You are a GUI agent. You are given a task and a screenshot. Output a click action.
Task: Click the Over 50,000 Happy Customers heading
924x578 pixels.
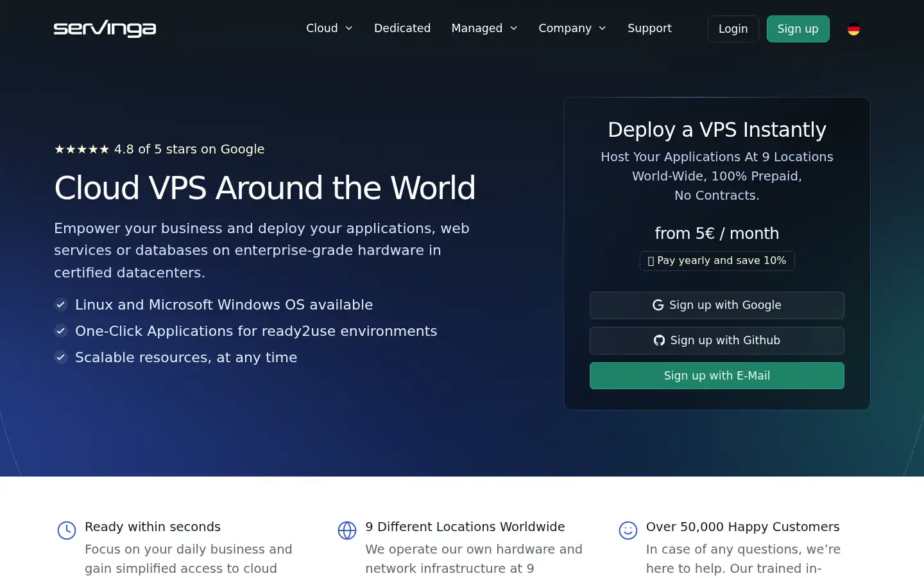pyautogui.click(x=742, y=527)
